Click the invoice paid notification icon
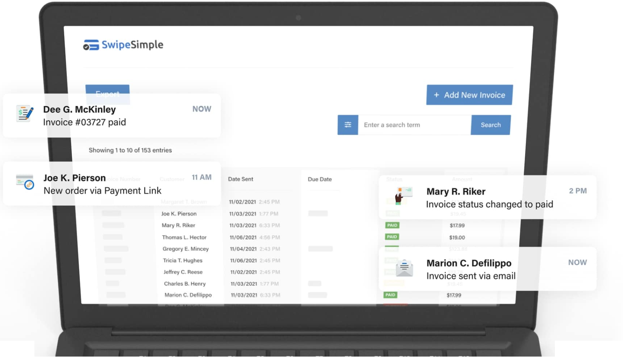 (25, 114)
